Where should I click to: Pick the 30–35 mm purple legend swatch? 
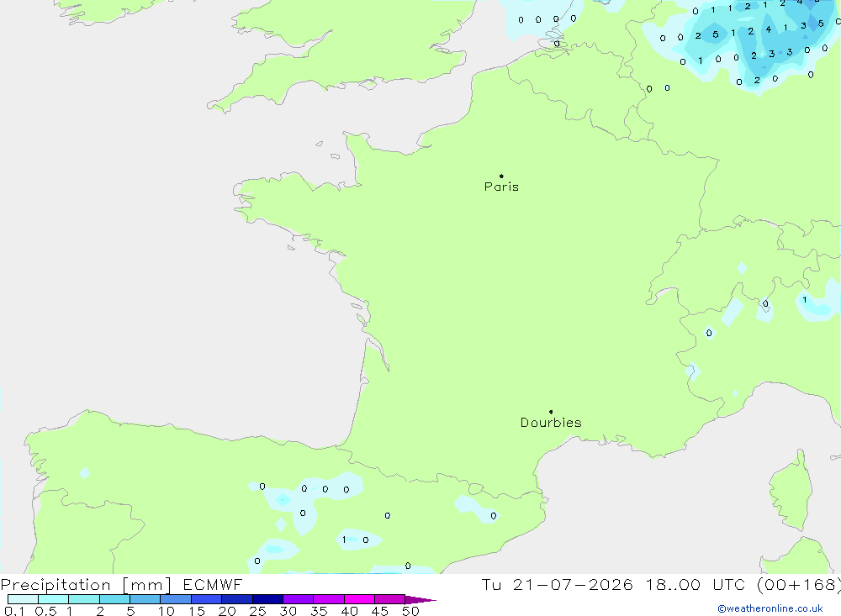click(x=298, y=599)
